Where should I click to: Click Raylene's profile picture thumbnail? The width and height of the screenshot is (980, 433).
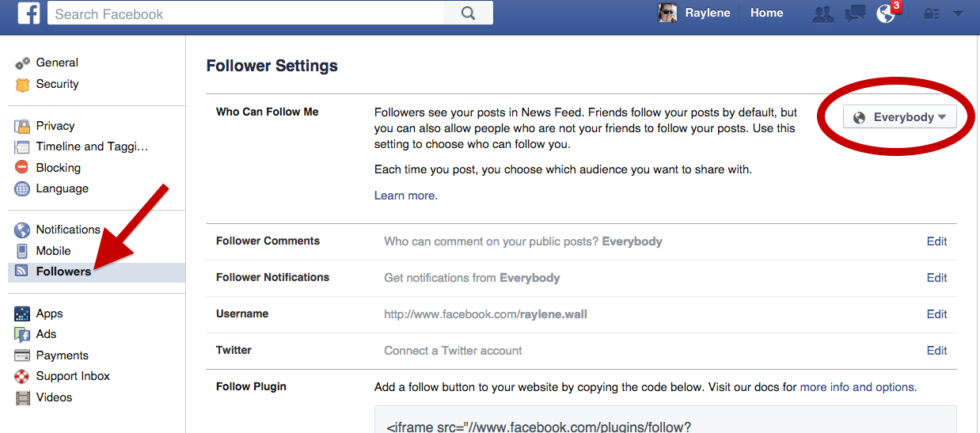[667, 13]
